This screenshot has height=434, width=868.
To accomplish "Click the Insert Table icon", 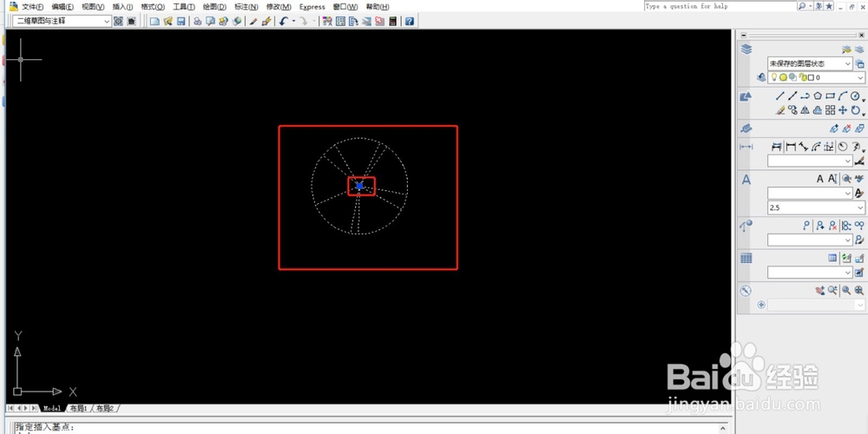I will click(832, 258).
